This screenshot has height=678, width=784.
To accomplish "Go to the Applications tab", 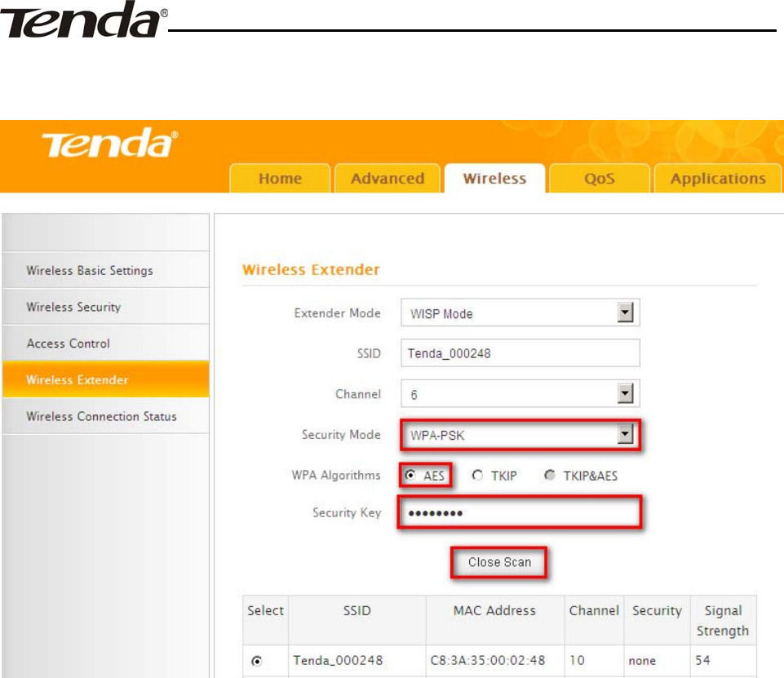I will [x=718, y=179].
